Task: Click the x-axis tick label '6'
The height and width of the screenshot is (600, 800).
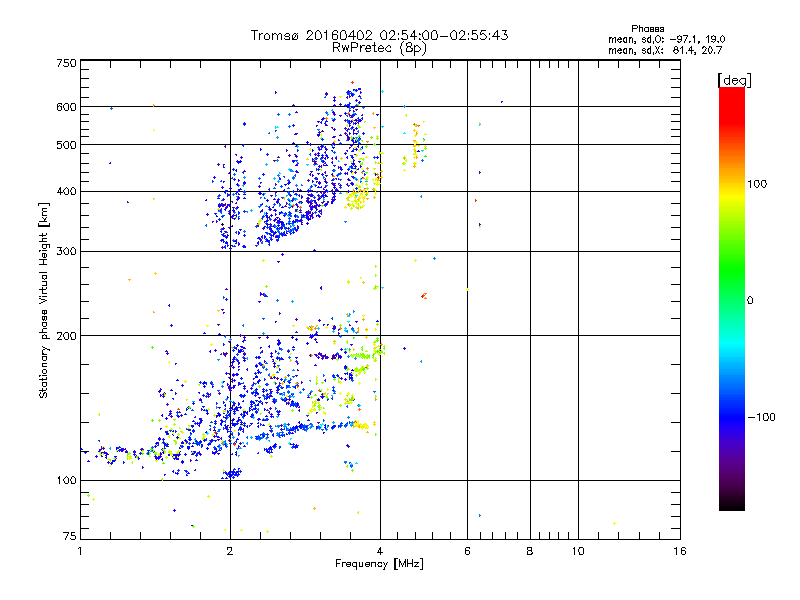Action: pos(467,551)
